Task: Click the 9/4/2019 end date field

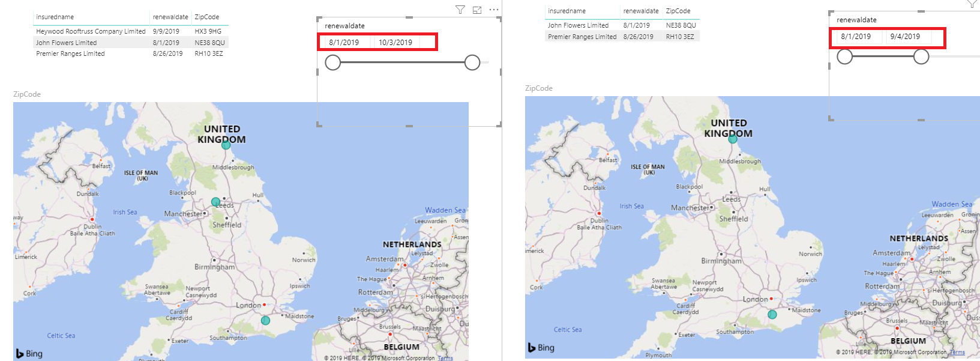Action: 907,37
